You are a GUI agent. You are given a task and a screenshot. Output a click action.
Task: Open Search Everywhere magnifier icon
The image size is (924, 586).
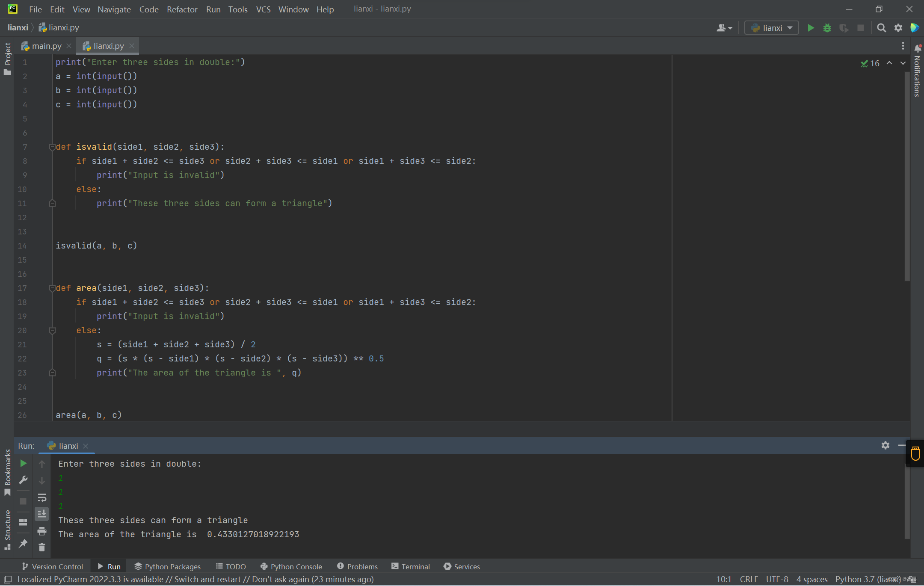[x=881, y=28]
